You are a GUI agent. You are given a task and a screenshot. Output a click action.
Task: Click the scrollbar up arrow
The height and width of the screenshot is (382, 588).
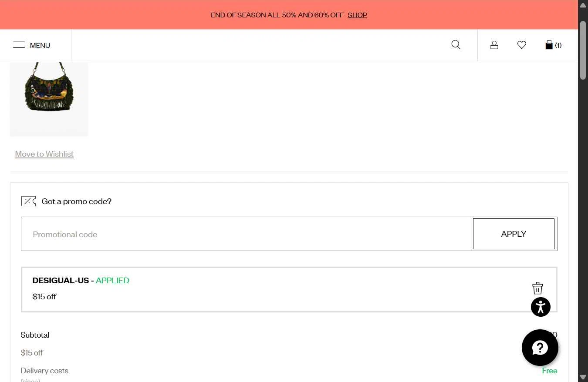(x=583, y=5)
